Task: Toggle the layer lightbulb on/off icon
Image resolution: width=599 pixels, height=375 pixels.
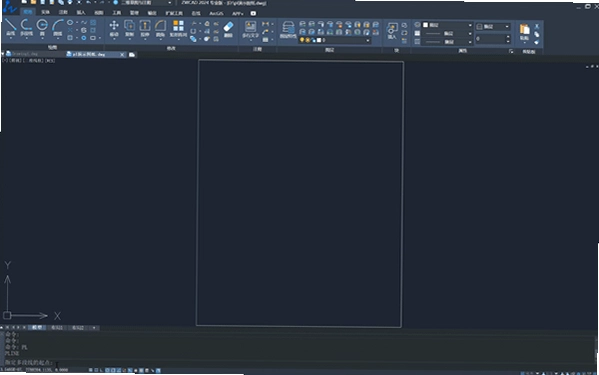Action: point(302,40)
